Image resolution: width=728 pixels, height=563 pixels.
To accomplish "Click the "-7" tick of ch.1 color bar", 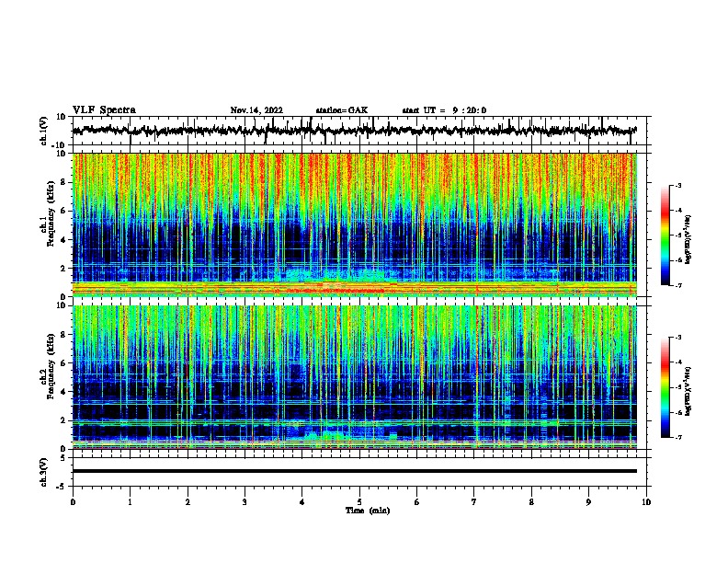I will click(677, 285).
